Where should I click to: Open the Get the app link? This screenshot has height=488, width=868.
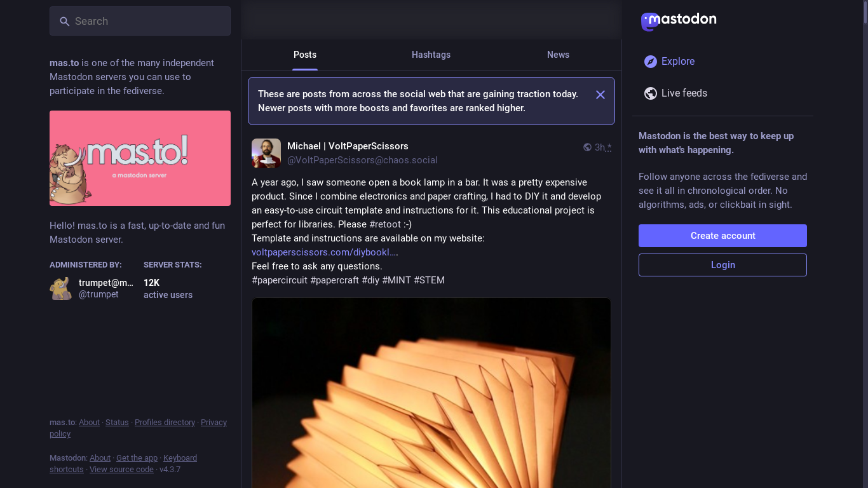tap(137, 458)
